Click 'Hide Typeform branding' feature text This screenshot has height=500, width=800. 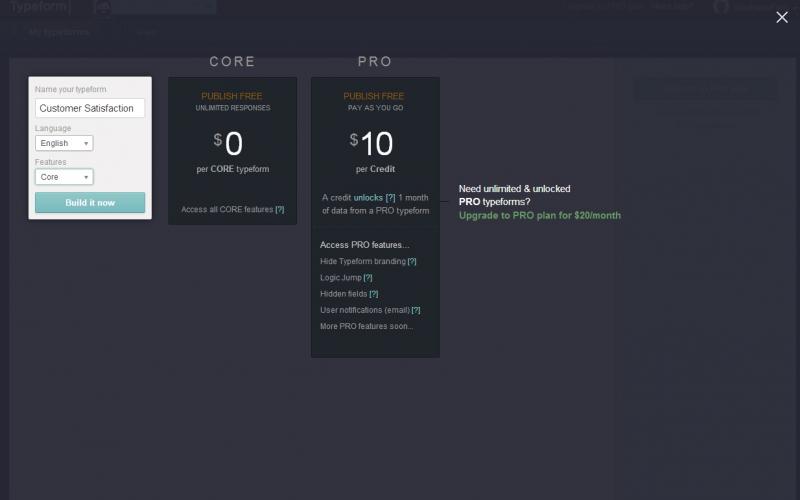click(363, 261)
